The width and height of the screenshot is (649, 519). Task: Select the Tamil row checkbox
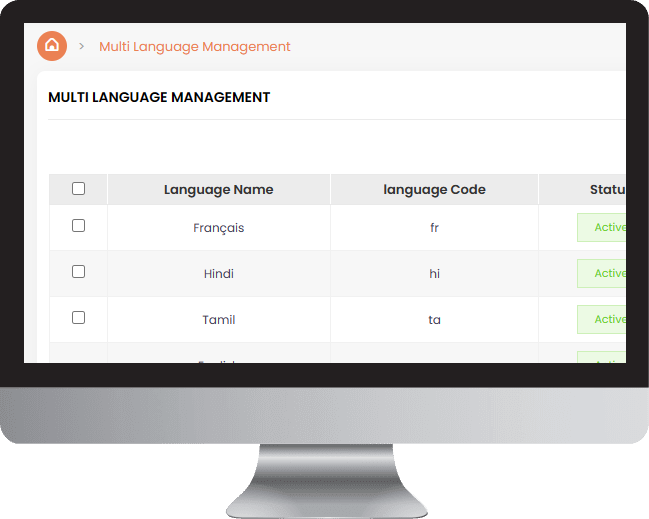point(79,318)
